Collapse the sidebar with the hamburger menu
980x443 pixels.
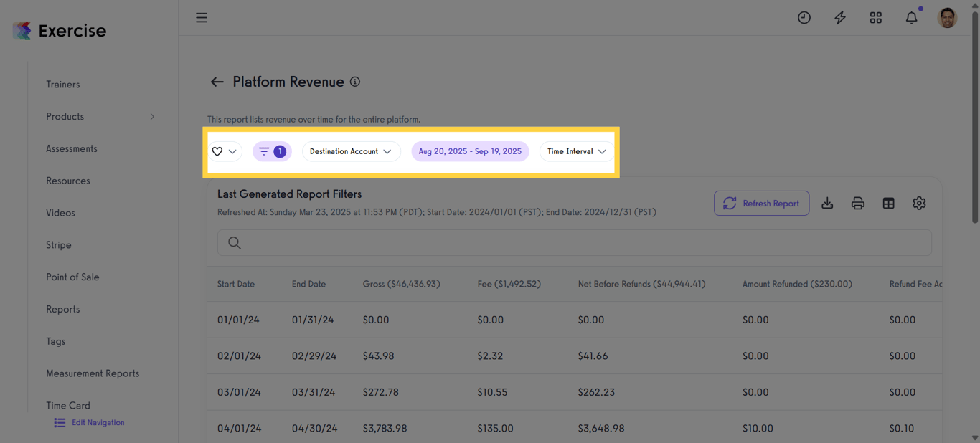click(x=202, y=17)
